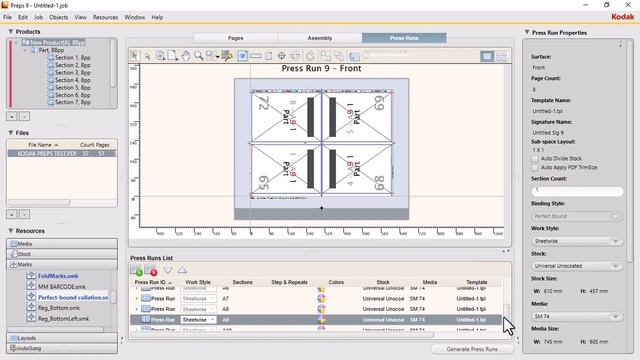Pick the Pan hand tool

pyautogui.click(x=186, y=56)
